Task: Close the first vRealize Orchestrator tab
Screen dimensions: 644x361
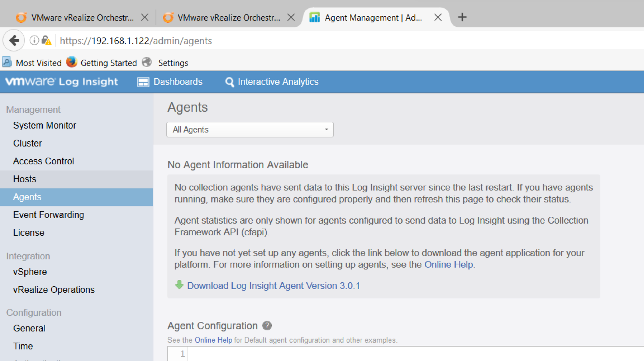Action: point(145,17)
